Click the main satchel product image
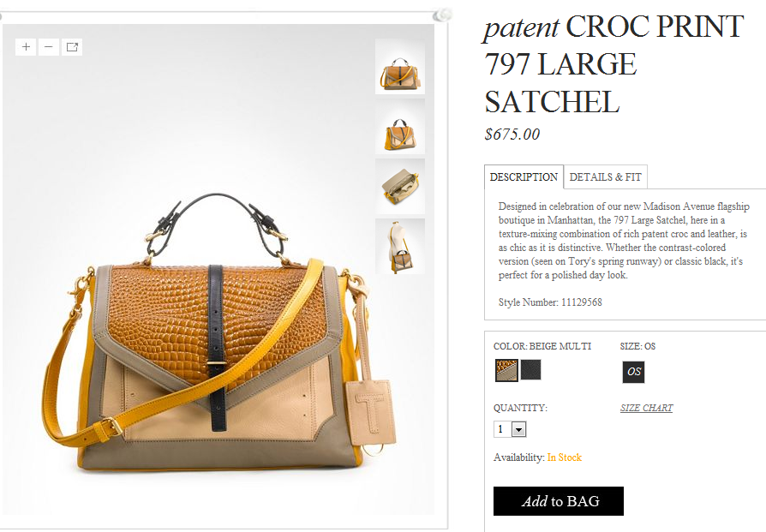This screenshot has width=766, height=532. [x=218, y=332]
